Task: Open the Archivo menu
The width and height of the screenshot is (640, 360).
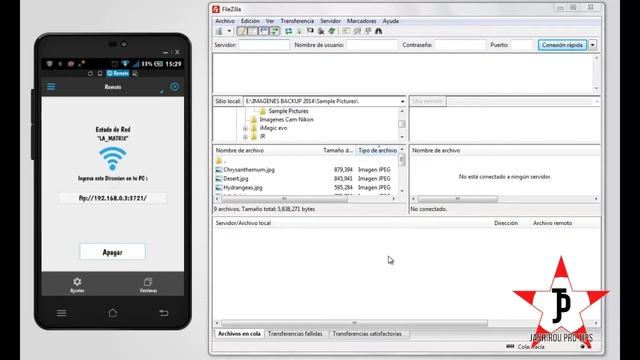Action: [x=225, y=21]
